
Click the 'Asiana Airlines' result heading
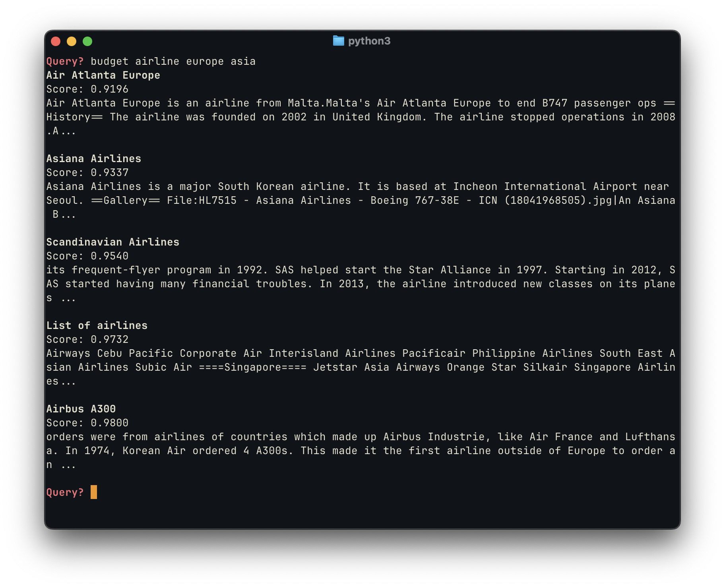click(93, 159)
